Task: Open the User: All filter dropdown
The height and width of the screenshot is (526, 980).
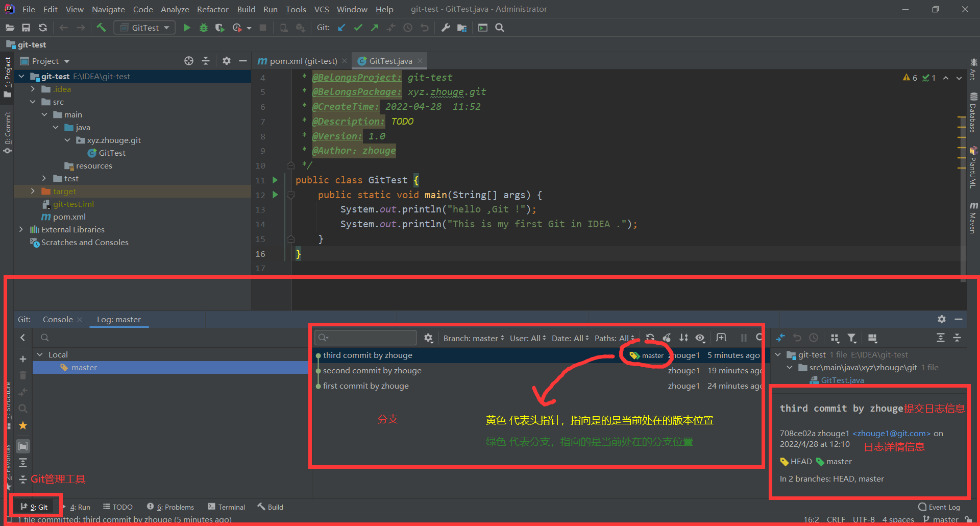Action: pyautogui.click(x=528, y=338)
